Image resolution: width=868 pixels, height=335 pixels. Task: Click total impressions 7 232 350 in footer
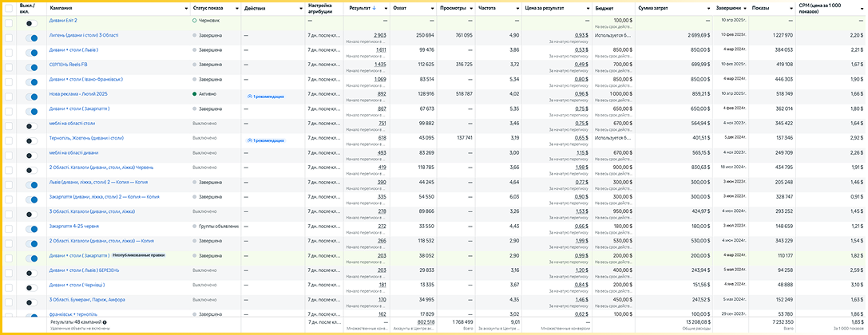(x=781, y=321)
